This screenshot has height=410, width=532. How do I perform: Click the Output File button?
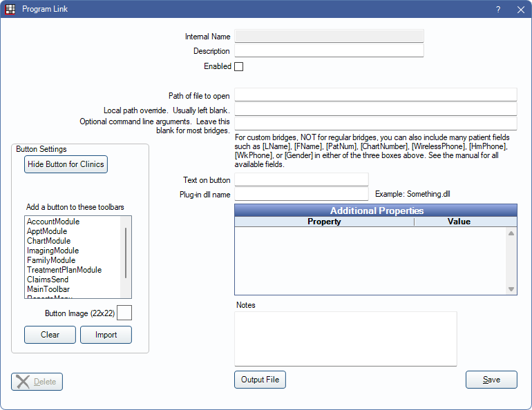click(260, 380)
